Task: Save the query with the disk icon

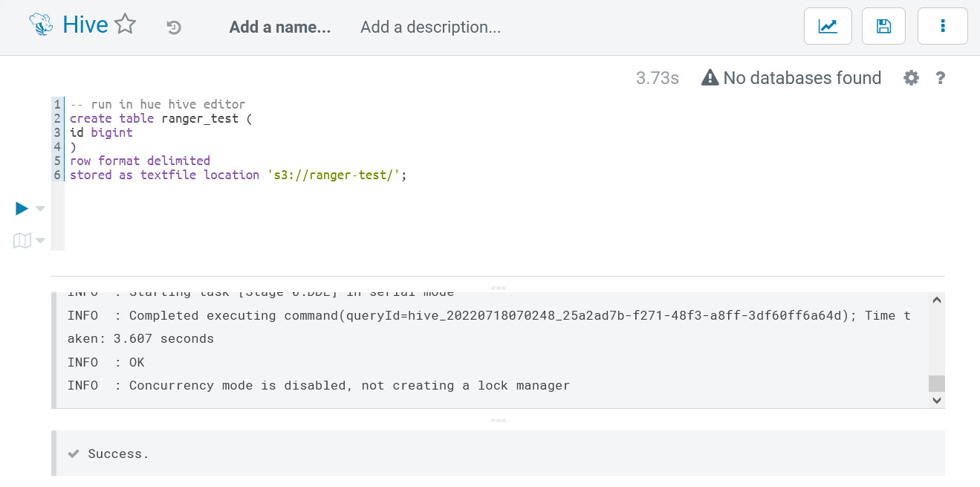Action: click(883, 27)
